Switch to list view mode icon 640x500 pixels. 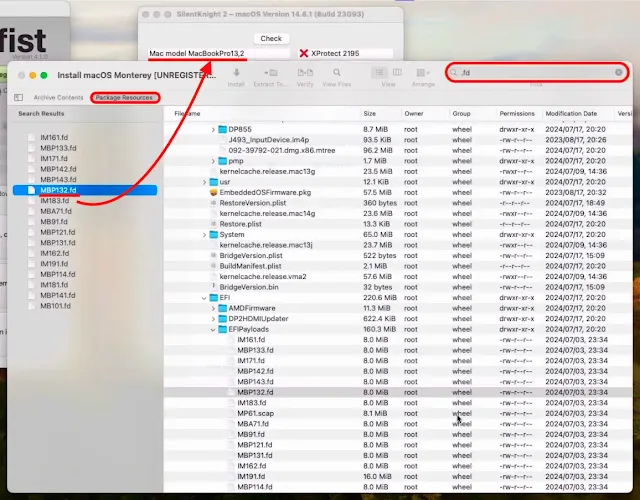tap(379, 73)
